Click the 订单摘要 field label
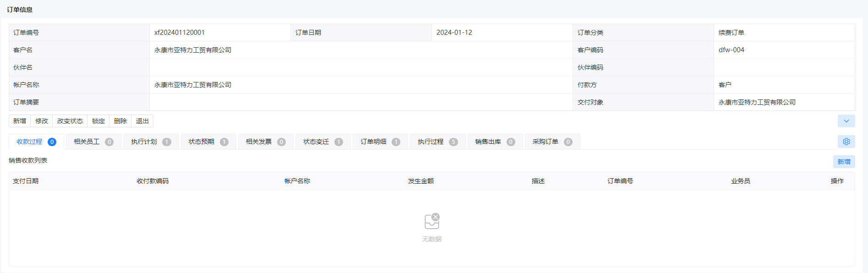Image resolution: width=868 pixels, height=273 pixels. (x=26, y=102)
